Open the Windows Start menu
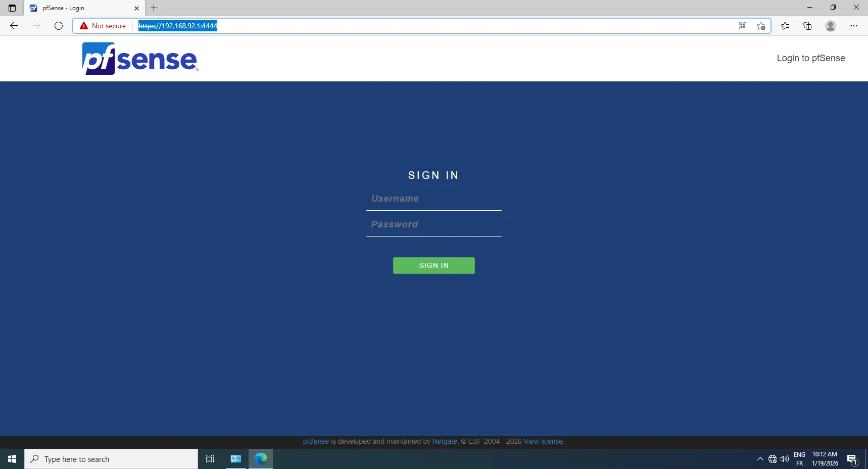Screen dimensions: 868x469 (x=12, y=459)
